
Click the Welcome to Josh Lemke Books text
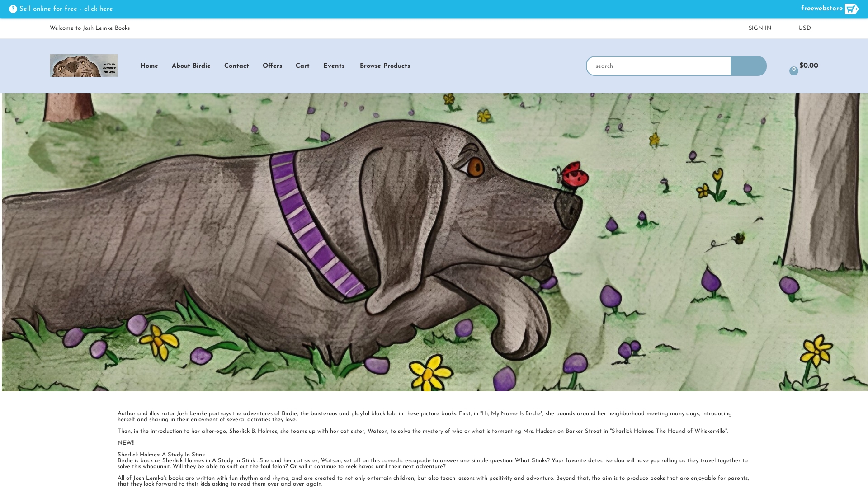click(x=90, y=28)
